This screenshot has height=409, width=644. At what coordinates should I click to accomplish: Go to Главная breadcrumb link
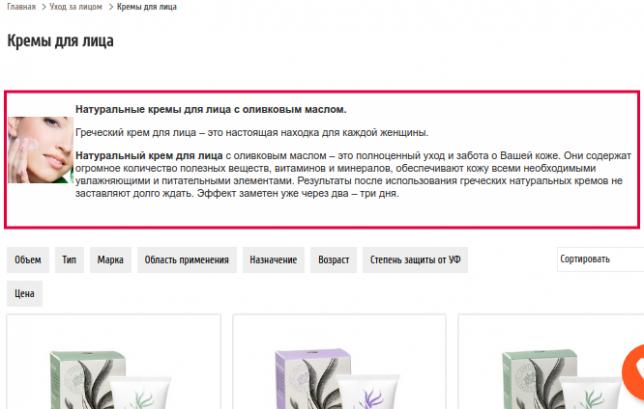click(x=21, y=7)
